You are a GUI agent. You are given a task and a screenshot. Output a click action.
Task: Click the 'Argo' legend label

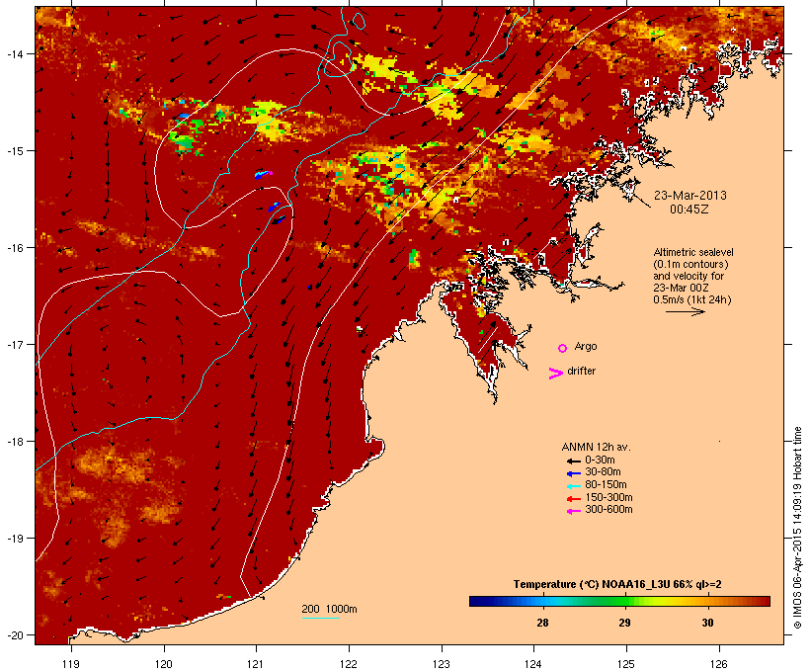point(586,346)
